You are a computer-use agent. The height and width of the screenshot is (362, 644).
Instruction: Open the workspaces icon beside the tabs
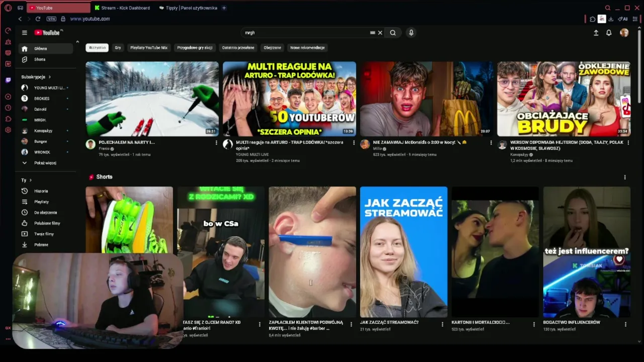[x=20, y=8]
